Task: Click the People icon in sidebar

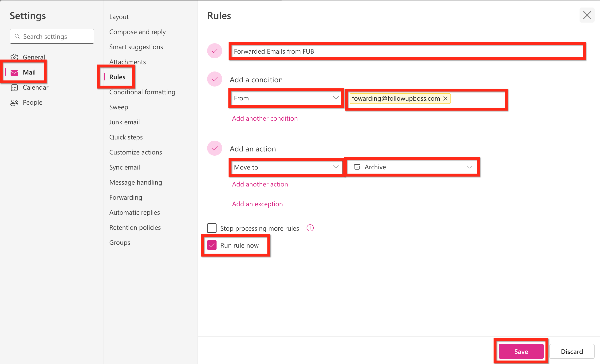Action: (14, 103)
